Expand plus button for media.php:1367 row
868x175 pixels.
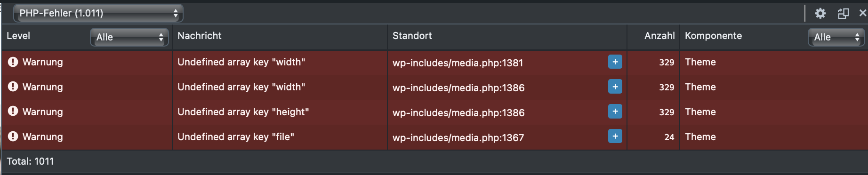click(615, 136)
